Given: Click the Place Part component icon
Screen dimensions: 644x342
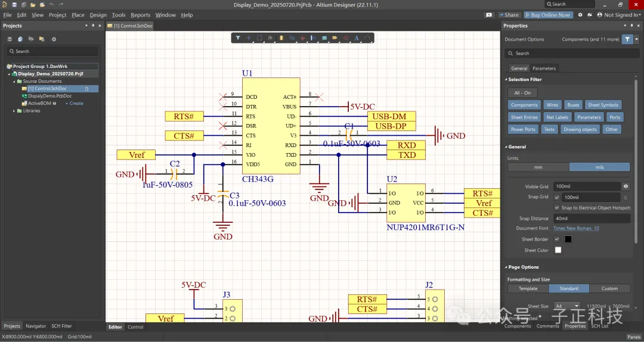Looking at the screenshot, I should [281, 38].
